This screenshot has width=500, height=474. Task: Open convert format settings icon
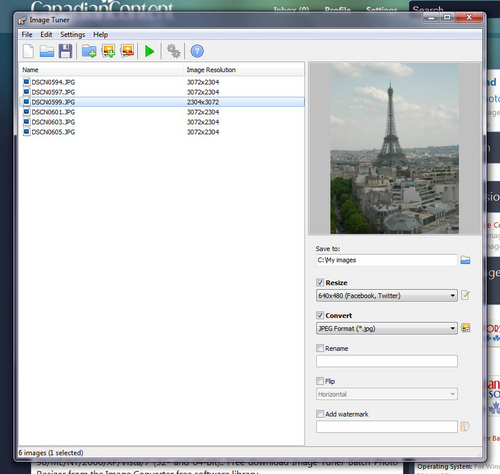tap(465, 328)
